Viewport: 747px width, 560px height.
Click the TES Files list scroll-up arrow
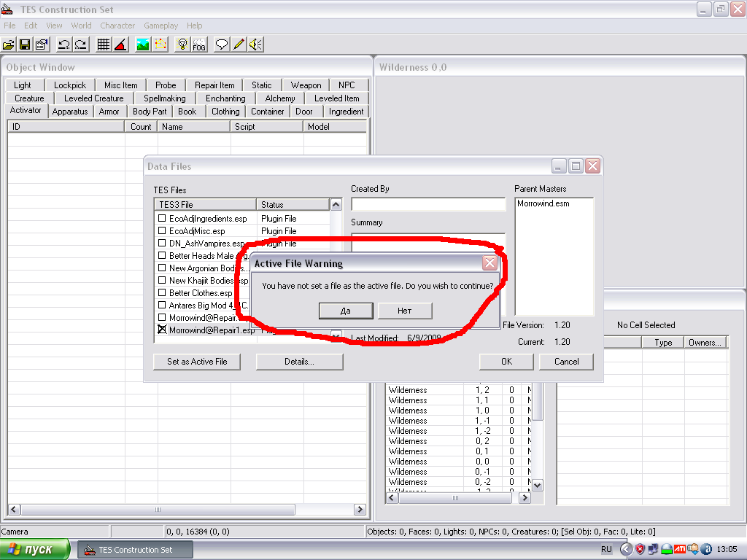pos(336,205)
